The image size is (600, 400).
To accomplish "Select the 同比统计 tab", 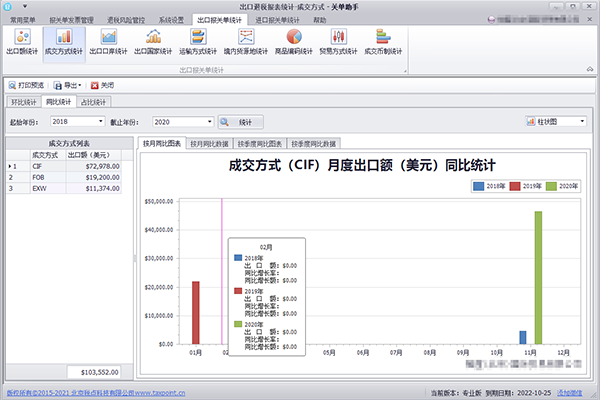I will (x=59, y=102).
